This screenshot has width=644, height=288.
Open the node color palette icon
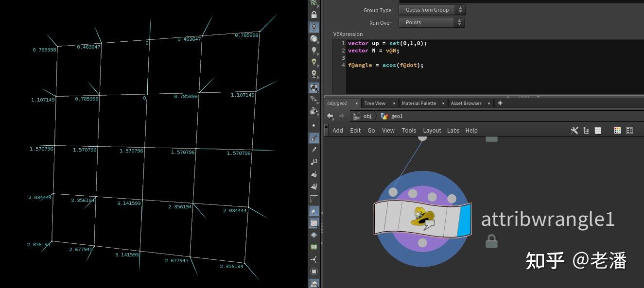[617, 131]
